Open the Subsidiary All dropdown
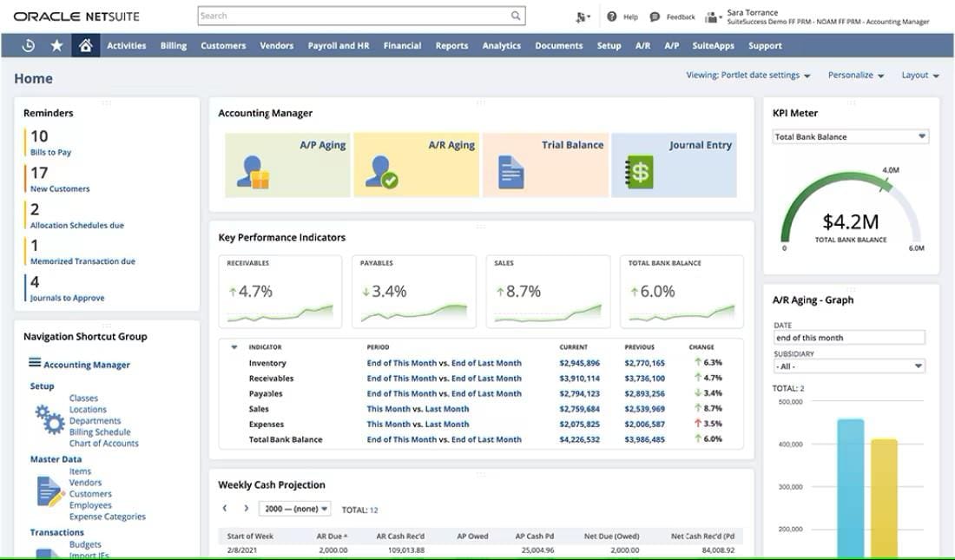955x560 pixels. click(x=849, y=366)
